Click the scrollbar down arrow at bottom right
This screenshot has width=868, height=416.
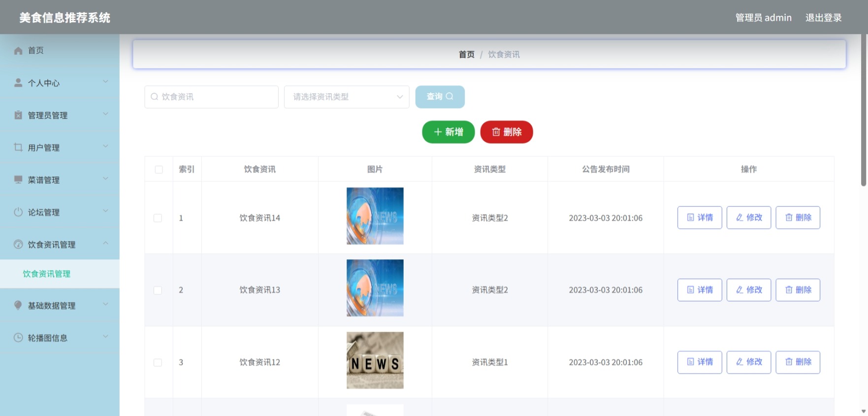tap(863, 411)
